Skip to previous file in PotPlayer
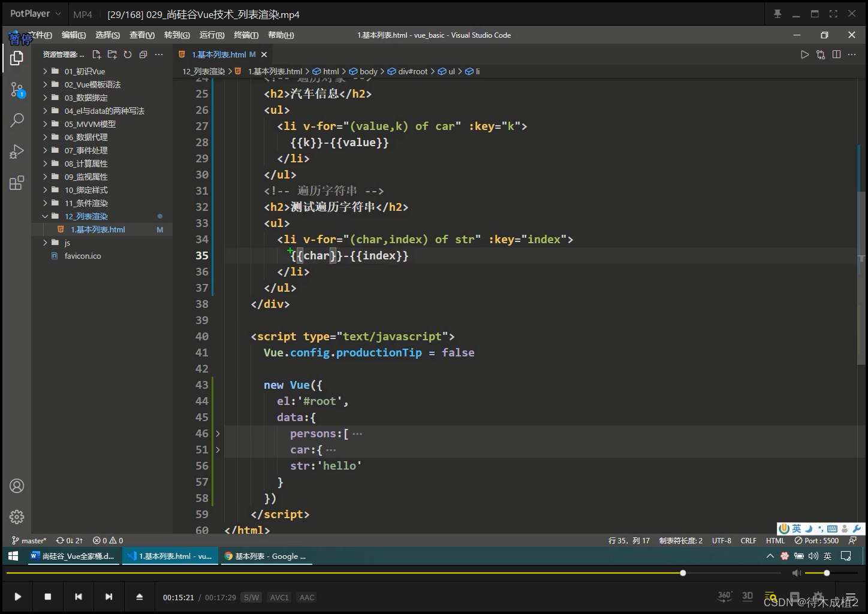 point(79,597)
